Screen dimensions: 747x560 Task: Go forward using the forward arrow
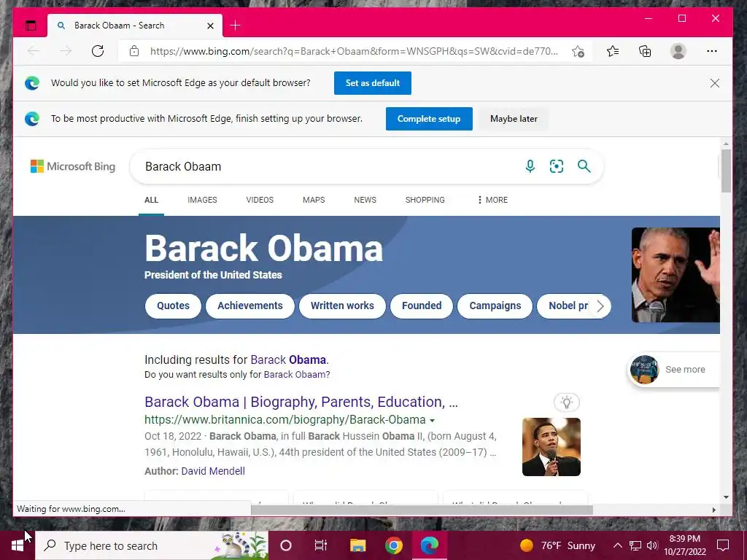coord(66,51)
